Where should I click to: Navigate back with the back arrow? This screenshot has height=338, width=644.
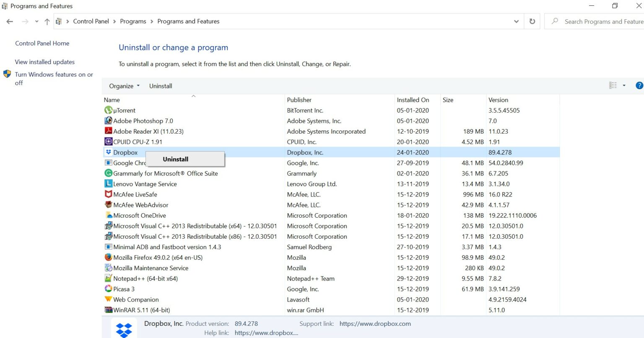click(10, 21)
